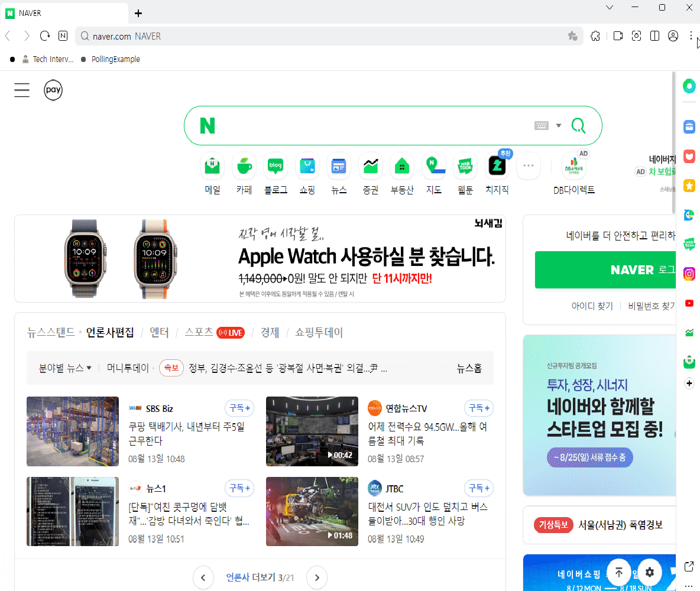Subscribe to SBS Biz with 구독 button
This screenshot has height=591, width=700.
click(239, 408)
